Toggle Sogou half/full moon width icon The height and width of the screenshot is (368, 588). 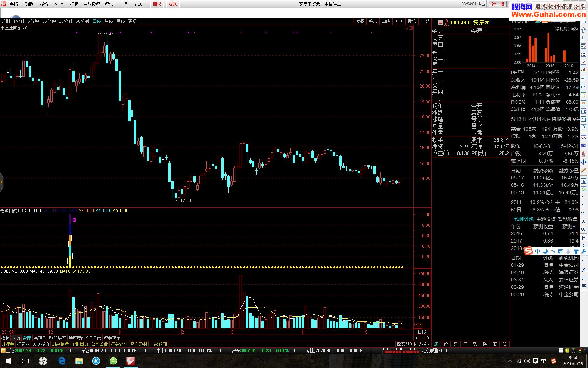545,251
